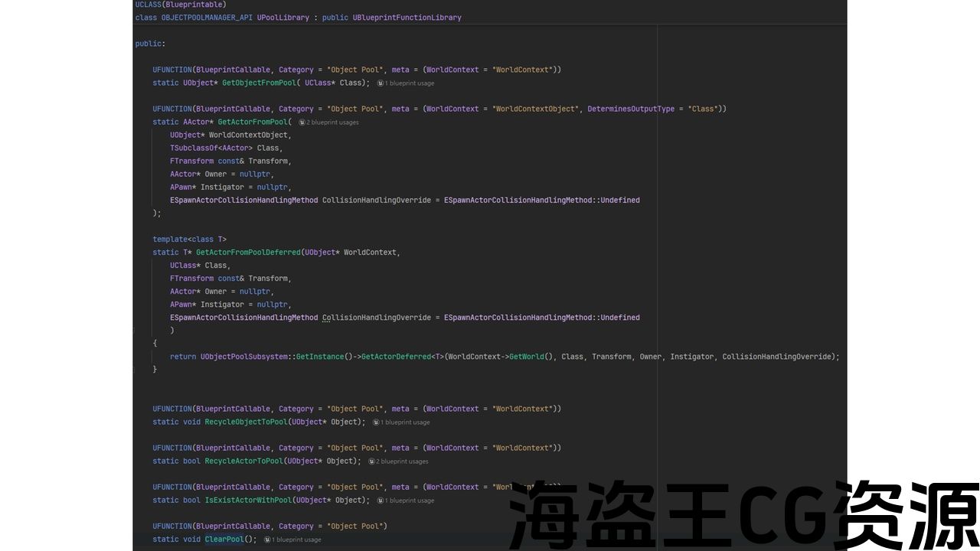
Task: Click Unreal icon after RecycleActorToPool declaration
Action: pos(371,461)
